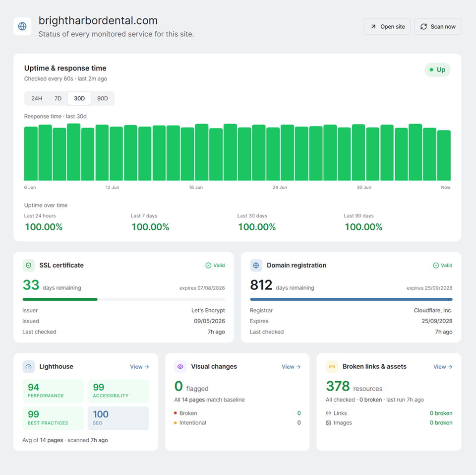Click the Last 24 hours 100.00% value
476x475 pixels.
click(x=44, y=227)
